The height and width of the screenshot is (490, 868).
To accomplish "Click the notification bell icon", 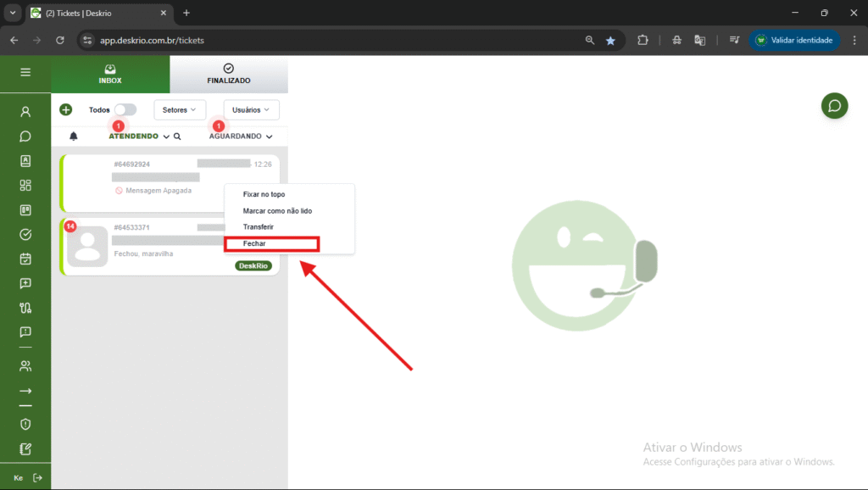I will pos(74,136).
